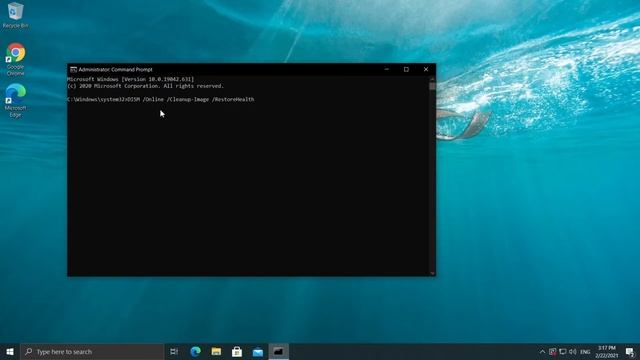
Task: Open Microsoft Store from the taskbar
Action: point(237,351)
